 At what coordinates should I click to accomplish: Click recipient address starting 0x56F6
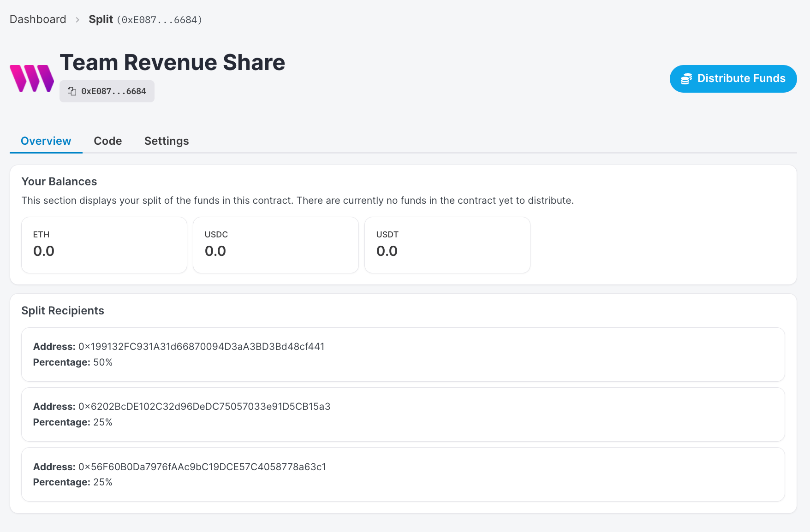pos(202,467)
